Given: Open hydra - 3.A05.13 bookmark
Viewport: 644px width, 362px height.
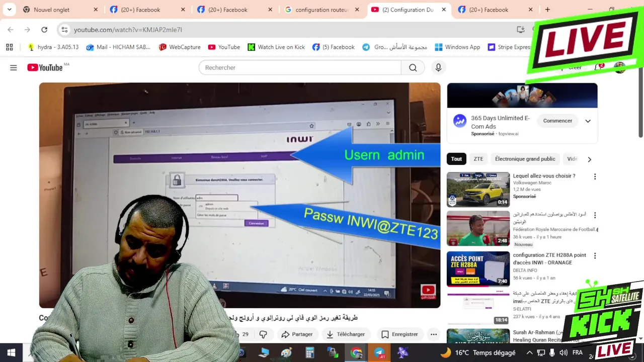Looking at the screenshot, I should [53, 47].
